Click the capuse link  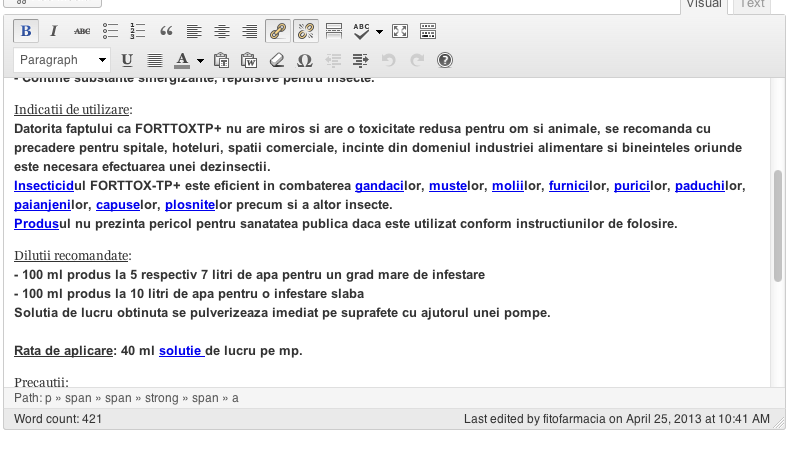click(x=118, y=205)
